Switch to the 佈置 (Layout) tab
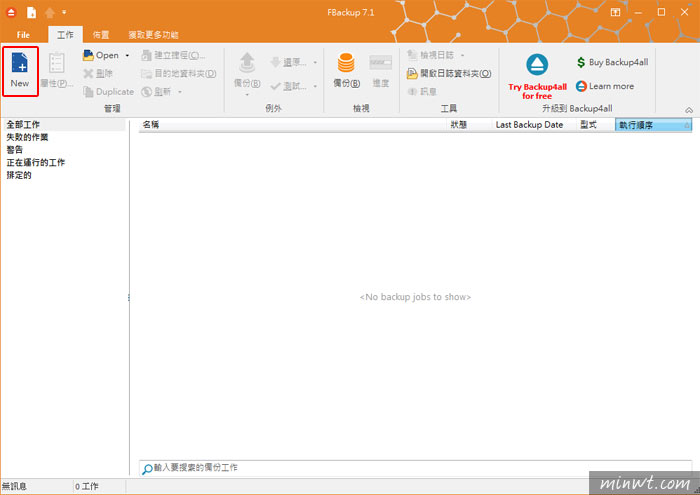The width and height of the screenshot is (700, 495). 101,35
